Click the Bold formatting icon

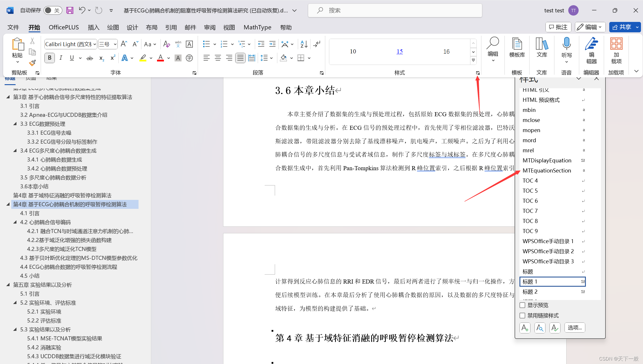[x=49, y=58]
